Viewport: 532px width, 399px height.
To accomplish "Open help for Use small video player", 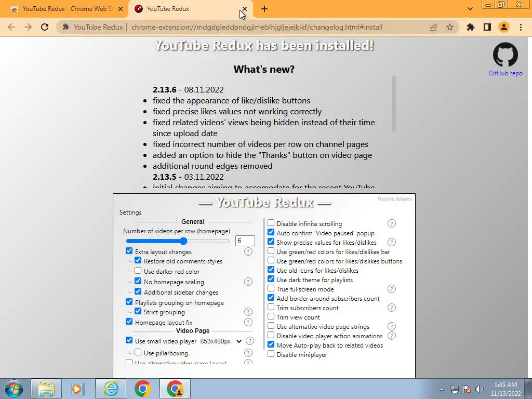I will point(250,341).
